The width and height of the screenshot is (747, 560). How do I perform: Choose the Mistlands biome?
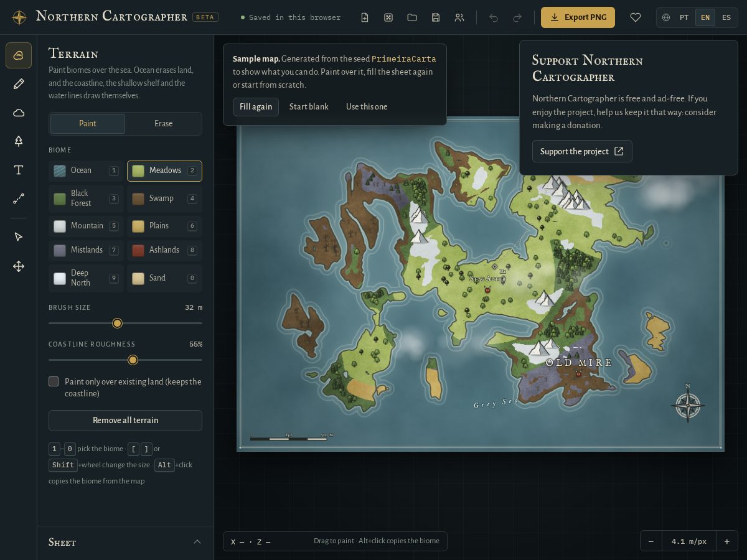coord(86,250)
